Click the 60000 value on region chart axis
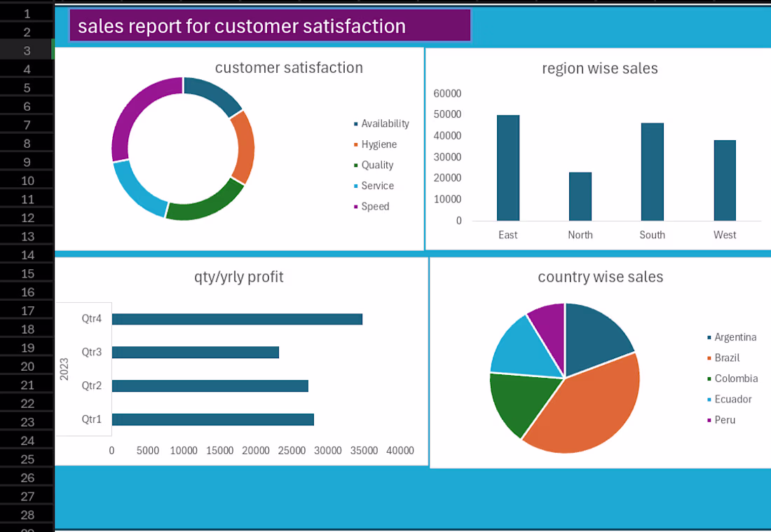 click(x=447, y=93)
